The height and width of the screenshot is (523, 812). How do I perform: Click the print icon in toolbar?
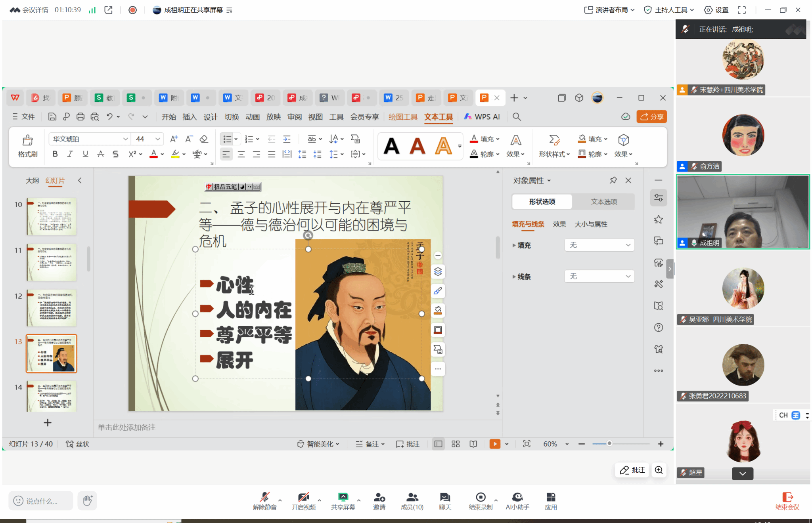pyautogui.click(x=80, y=117)
